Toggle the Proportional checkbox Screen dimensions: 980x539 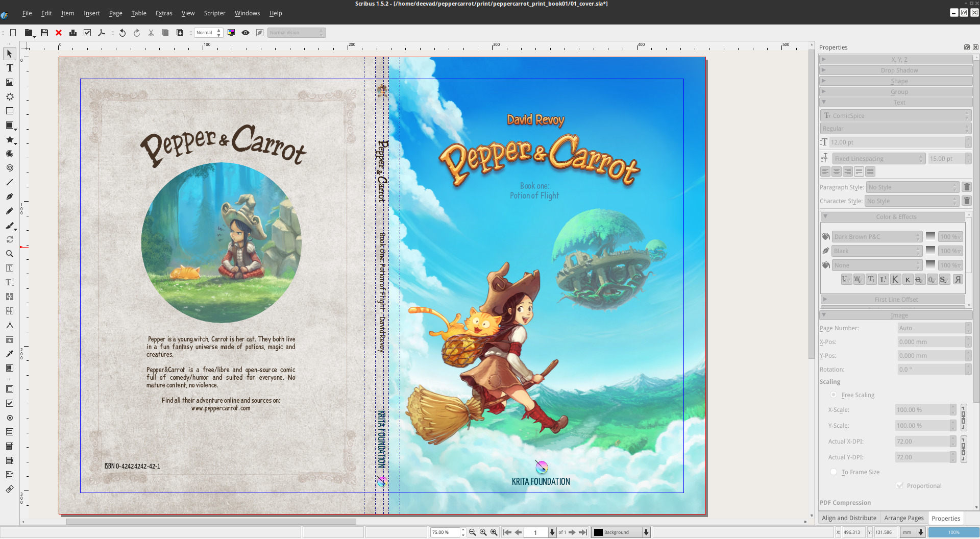[x=899, y=485]
